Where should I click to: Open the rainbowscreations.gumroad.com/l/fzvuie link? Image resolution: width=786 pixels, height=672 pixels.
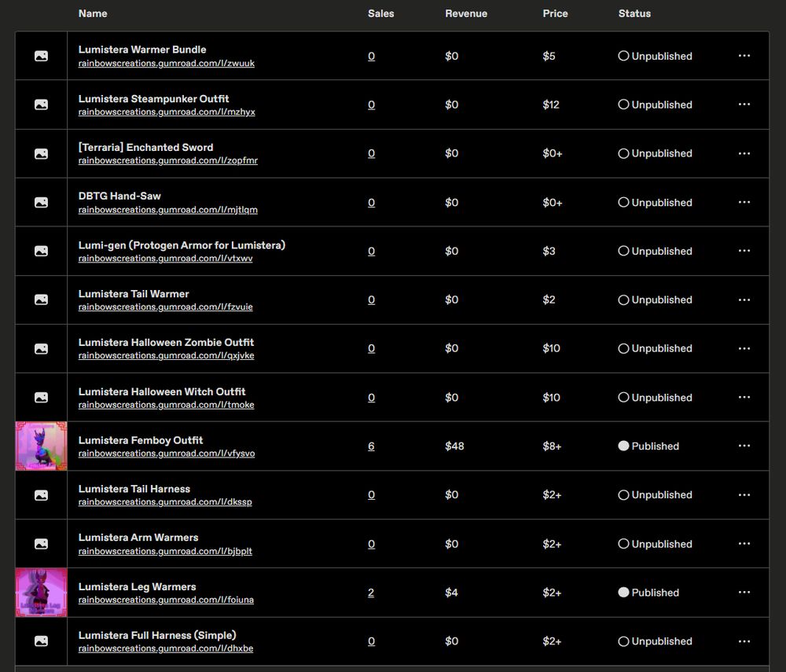tap(165, 307)
